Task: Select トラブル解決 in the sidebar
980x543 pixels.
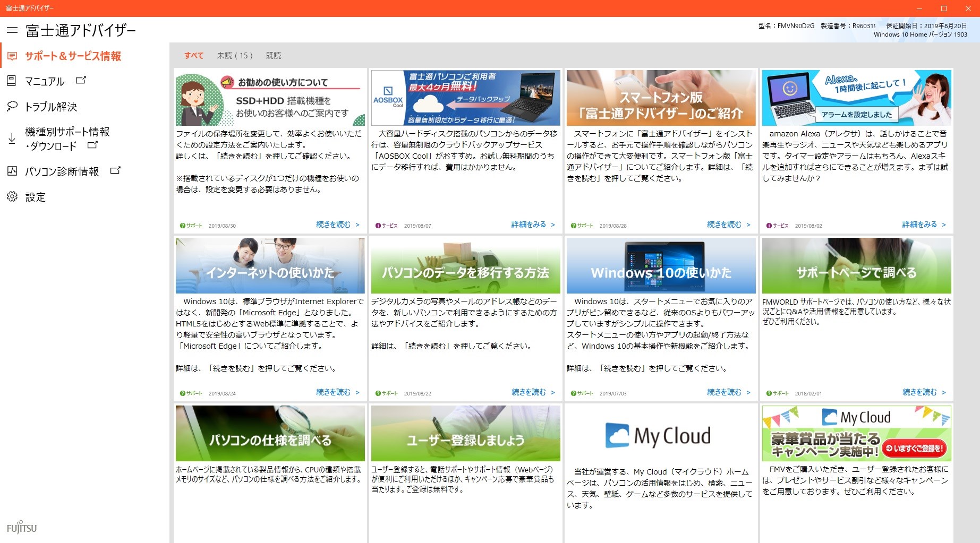Action: (x=52, y=107)
